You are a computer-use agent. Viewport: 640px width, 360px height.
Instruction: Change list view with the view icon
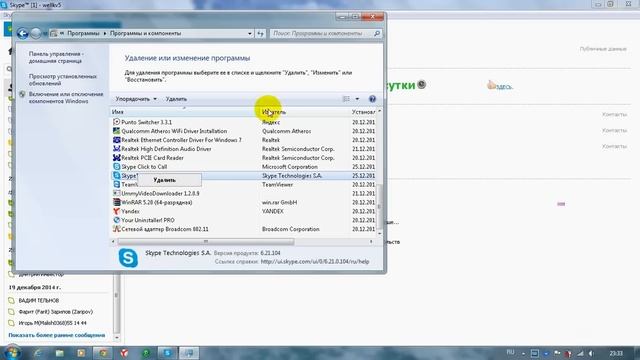(346, 99)
